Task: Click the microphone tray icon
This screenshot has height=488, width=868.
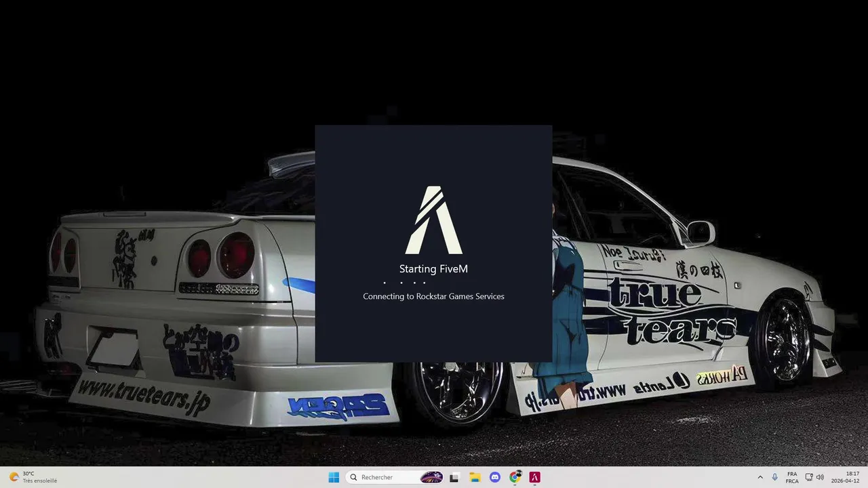Action: (775, 477)
